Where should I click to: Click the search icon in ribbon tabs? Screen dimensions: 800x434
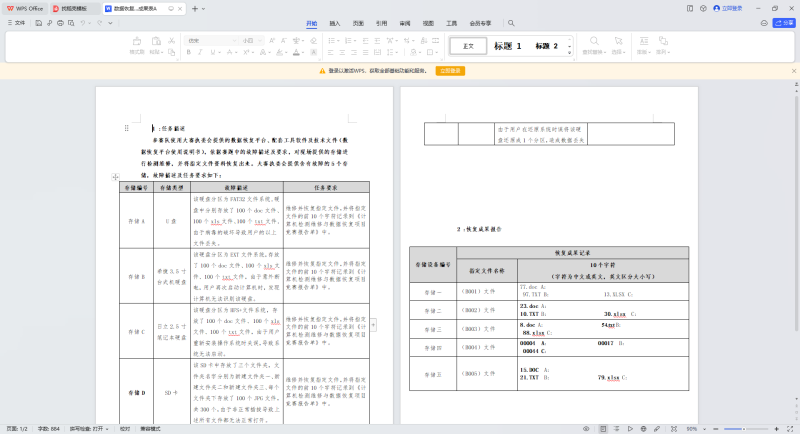click(511, 22)
